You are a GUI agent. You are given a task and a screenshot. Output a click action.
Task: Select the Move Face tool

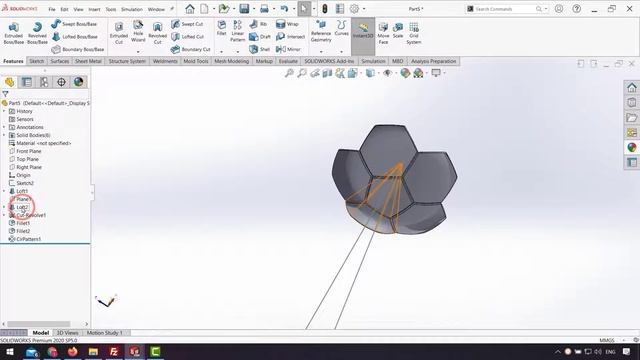click(x=383, y=33)
